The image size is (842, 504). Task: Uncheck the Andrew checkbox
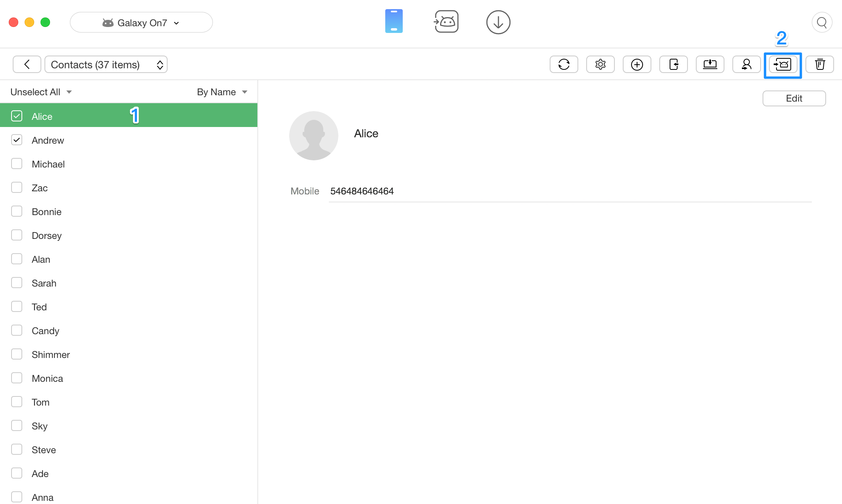(x=17, y=140)
